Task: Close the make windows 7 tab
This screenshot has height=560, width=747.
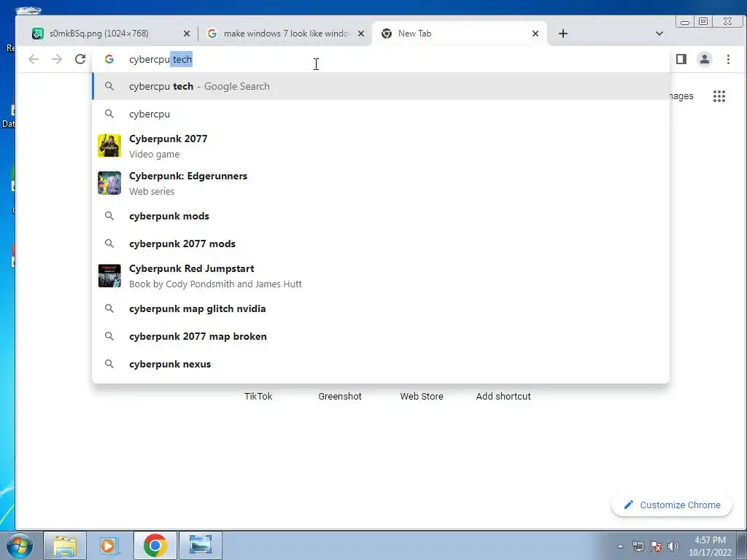Action: click(x=361, y=34)
